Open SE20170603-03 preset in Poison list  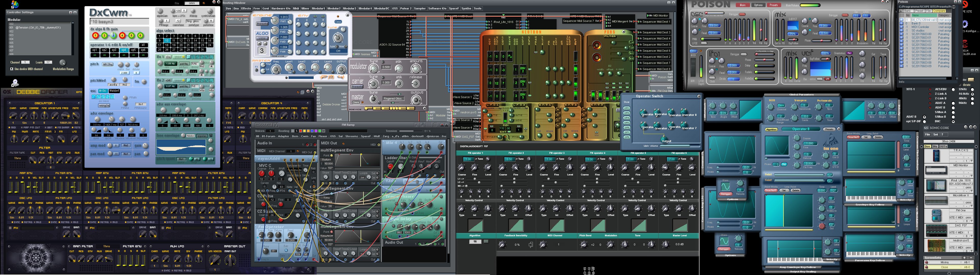click(x=921, y=45)
